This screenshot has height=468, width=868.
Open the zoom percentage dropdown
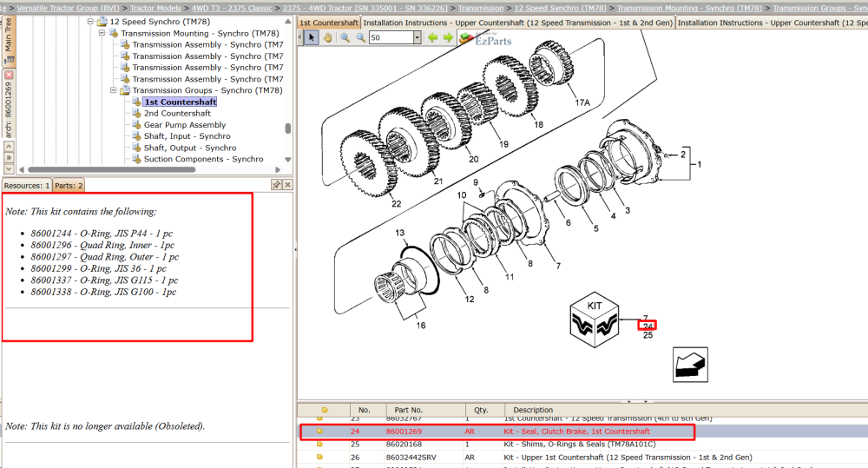coord(417,37)
